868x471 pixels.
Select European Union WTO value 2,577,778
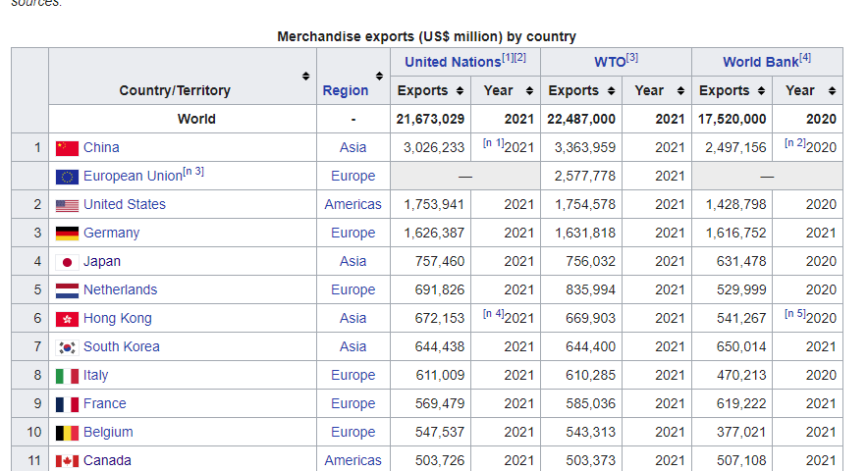[585, 176]
